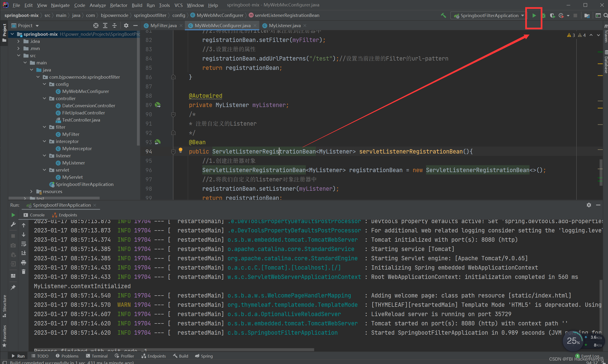Viewport: 608px width, 364px height.
Task: Expand the .mvn folder
Action: pos(18,48)
